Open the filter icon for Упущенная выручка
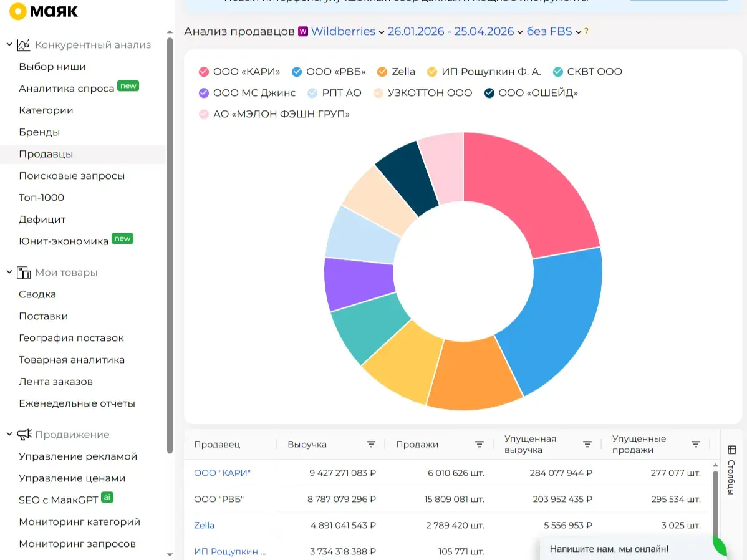 587,444
